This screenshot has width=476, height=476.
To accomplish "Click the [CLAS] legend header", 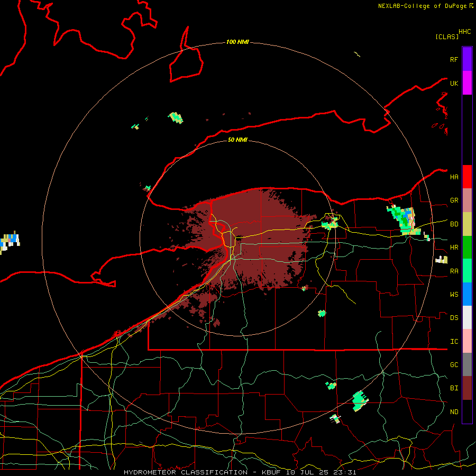I will coord(447,36).
